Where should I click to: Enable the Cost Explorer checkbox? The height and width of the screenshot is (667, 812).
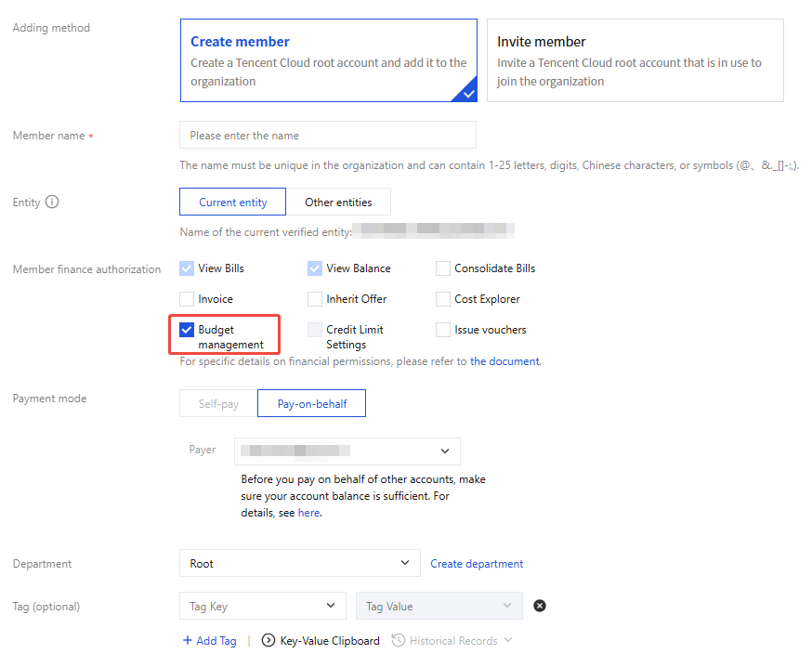pyautogui.click(x=443, y=299)
